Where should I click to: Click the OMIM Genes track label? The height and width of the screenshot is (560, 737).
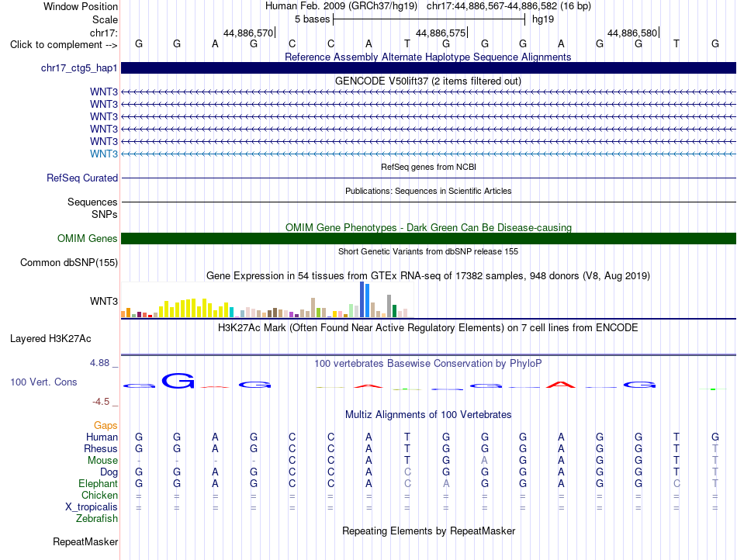[87, 238]
